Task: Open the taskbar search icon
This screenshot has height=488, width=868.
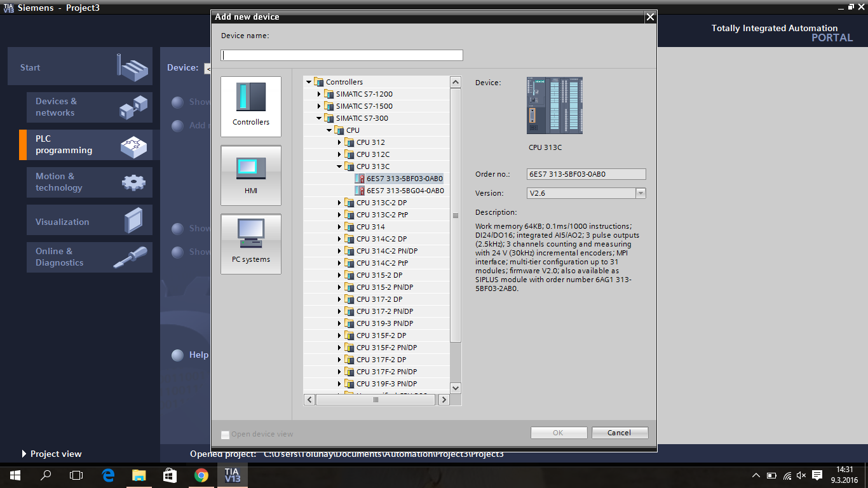Action: click(x=46, y=475)
